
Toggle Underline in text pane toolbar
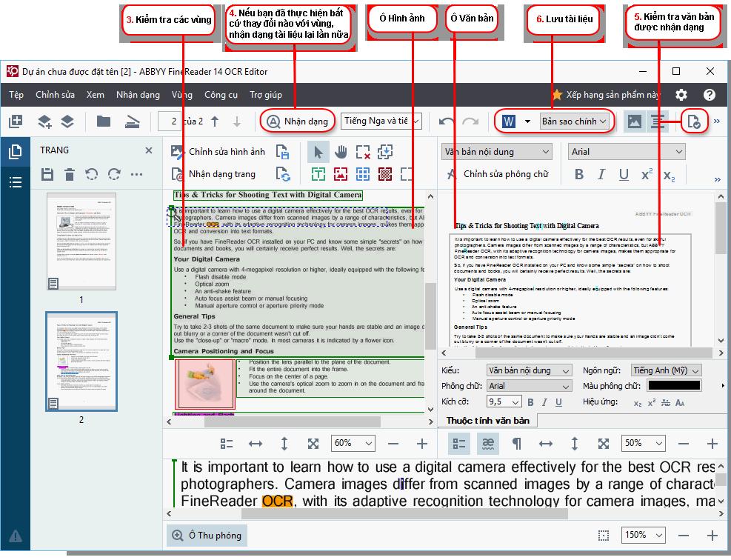[x=624, y=174]
